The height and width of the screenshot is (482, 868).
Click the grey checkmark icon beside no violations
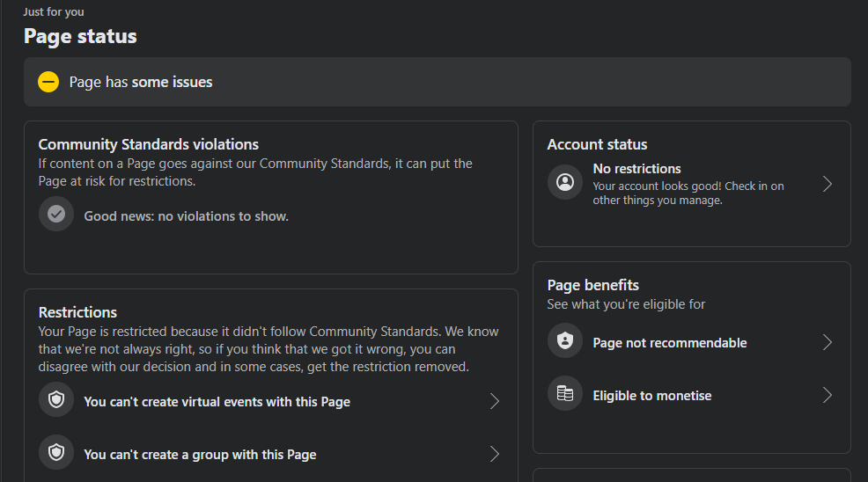point(56,215)
